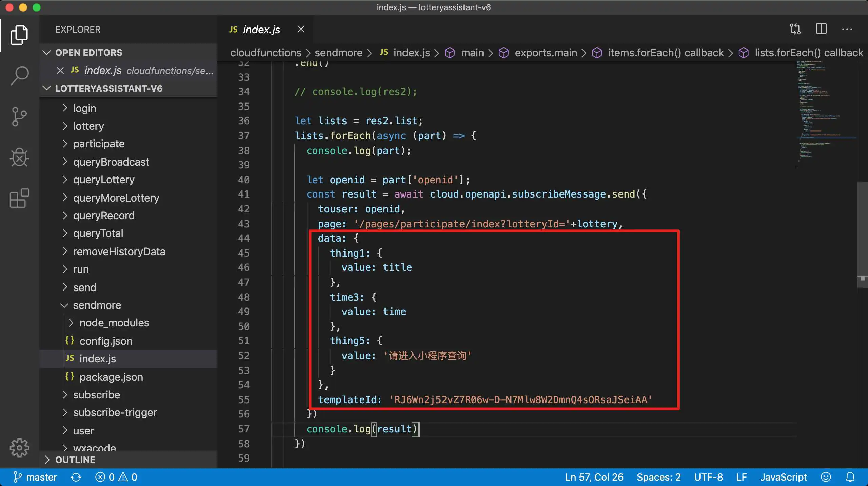Open the Extensions view icon
The image size is (868, 486).
tap(19, 198)
